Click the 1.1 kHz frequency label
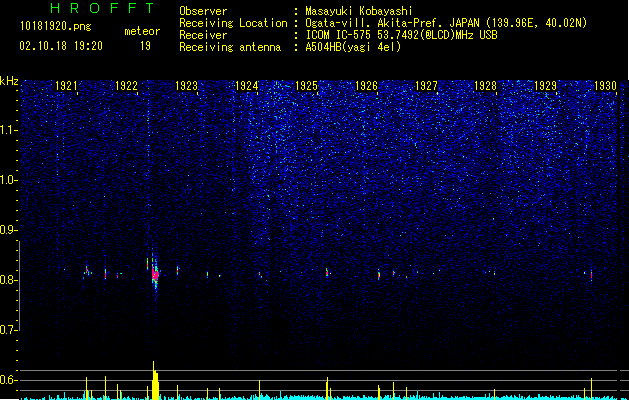Image resolution: width=629 pixels, height=400 pixels. [x=9, y=130]
